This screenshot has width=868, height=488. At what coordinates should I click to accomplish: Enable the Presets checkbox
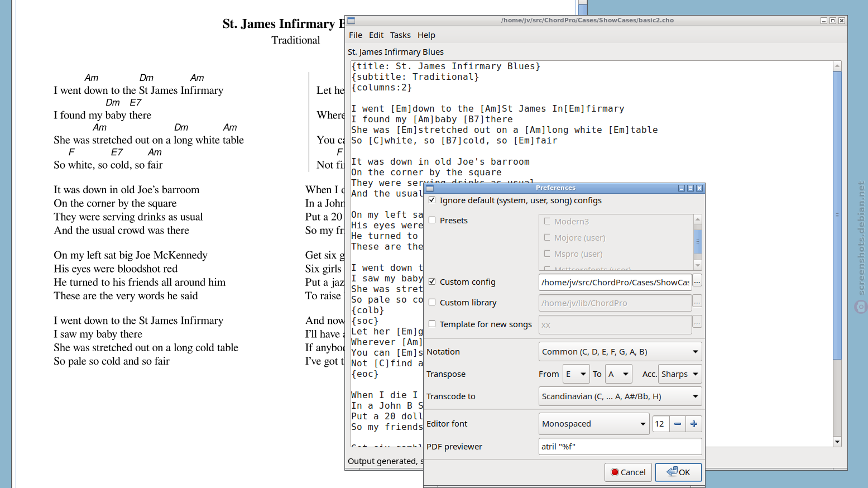point(432,220)
